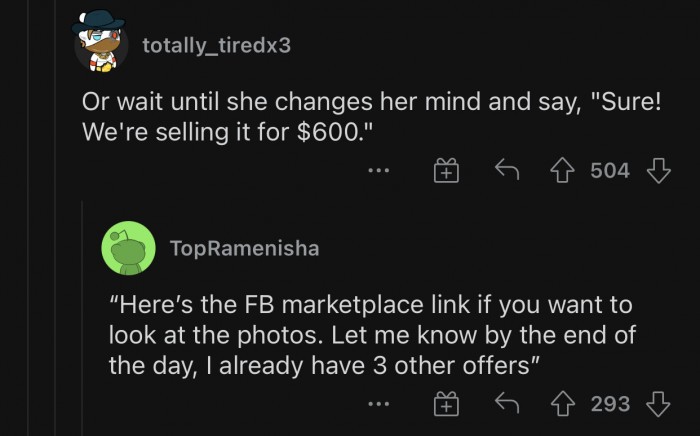Upvote TopRamenisha's reply
The height and width of the screenshot is (436, 700).
[x=562, y=404]
